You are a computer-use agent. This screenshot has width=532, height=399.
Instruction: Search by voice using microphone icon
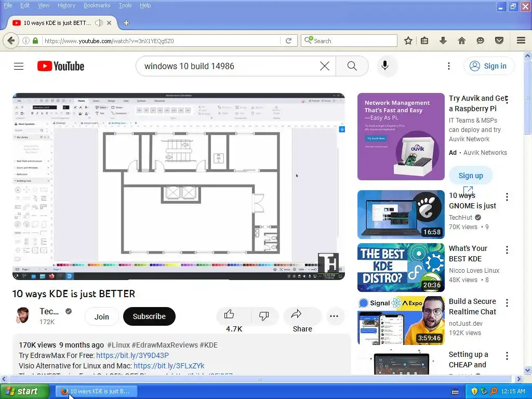[385, 66]
